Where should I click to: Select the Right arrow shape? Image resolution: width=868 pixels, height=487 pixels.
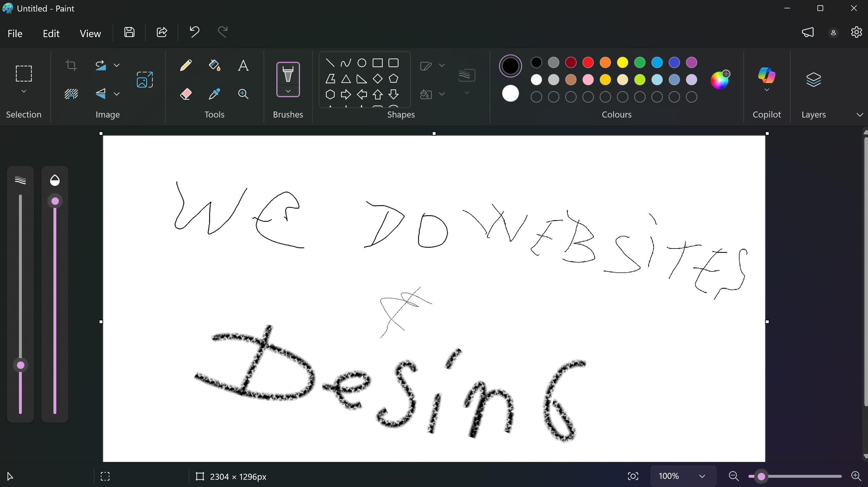pyautogui.click(x=346, y=94)
